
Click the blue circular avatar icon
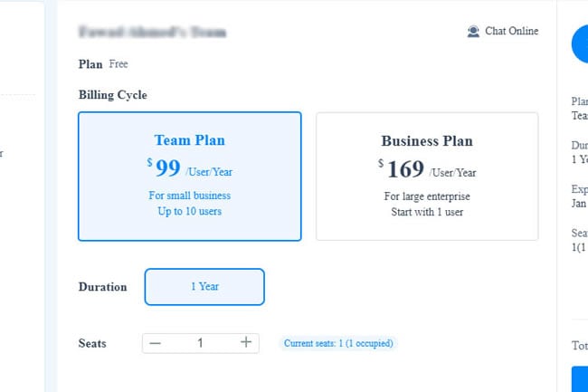coord(580,43)
